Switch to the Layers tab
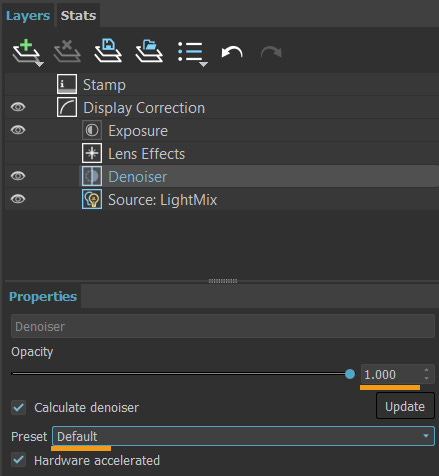 28,16
